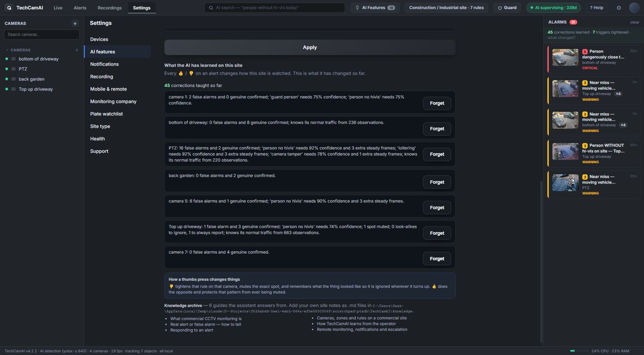
Task: Open the Construction / industrial site rules selector
Action: (x=446, y=8)
